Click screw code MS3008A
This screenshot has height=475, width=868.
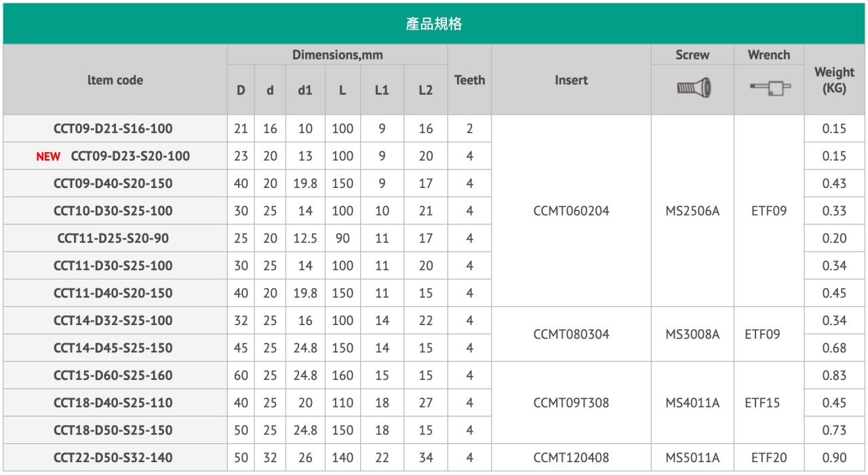pos(692,335)
